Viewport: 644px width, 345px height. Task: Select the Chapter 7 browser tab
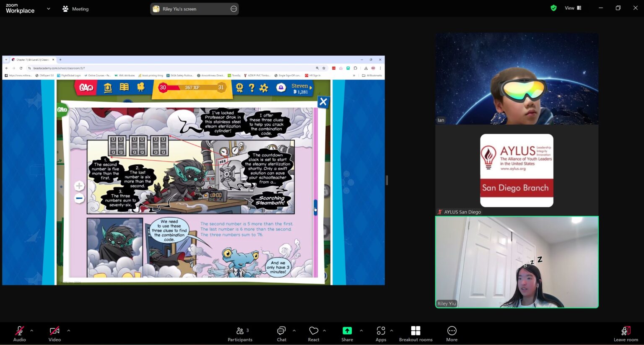[x=33, y=60]
